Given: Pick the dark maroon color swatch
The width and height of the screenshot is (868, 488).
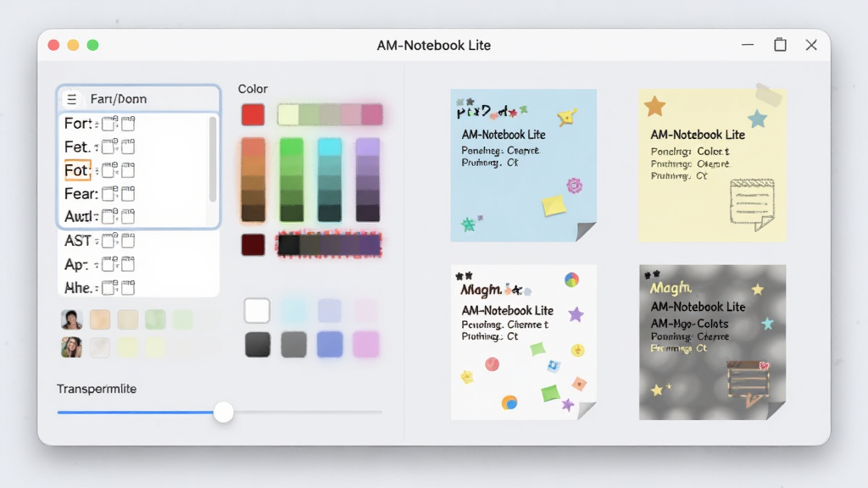Looking at the screenshot, I should click(253, 245).
